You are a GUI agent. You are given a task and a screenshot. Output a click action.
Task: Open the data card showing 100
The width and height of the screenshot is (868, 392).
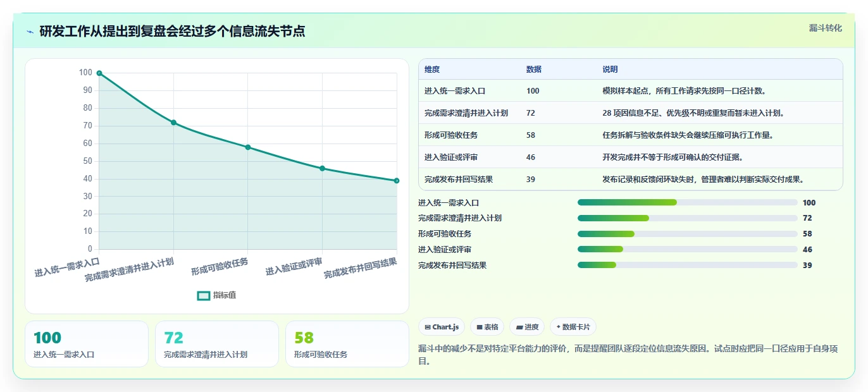coord(87,344)
